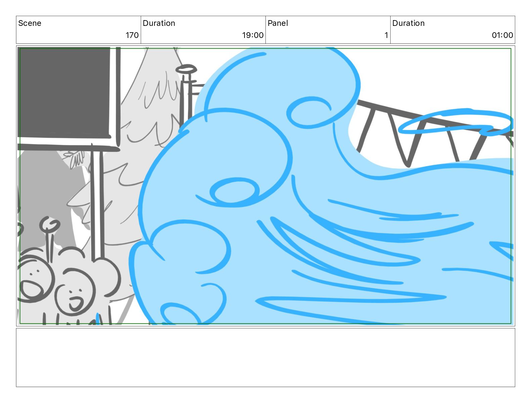Click the "Duration" label above 19:00
Viewport: 532px width, 411px height.
click(x=159, y=23)
